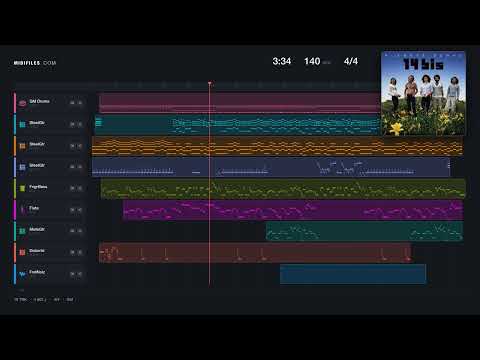
Task: Mute the FretNoiz track
Action: click(72, 274)
